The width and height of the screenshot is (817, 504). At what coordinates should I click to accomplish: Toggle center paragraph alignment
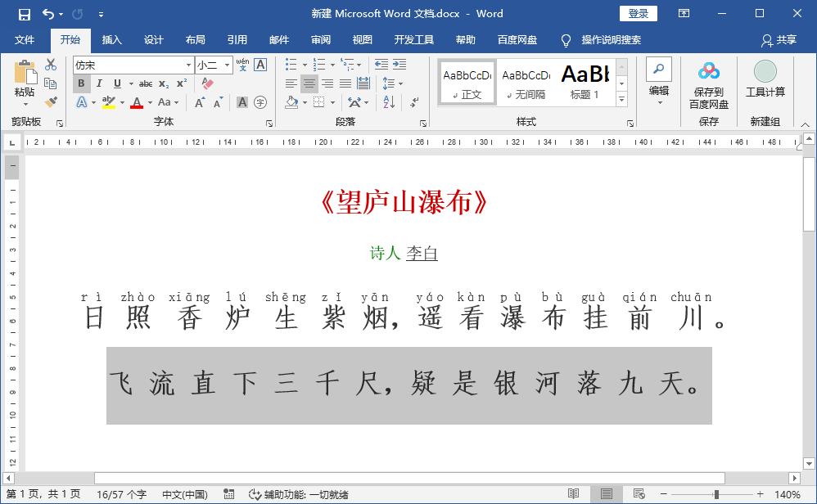click(309, 84)
